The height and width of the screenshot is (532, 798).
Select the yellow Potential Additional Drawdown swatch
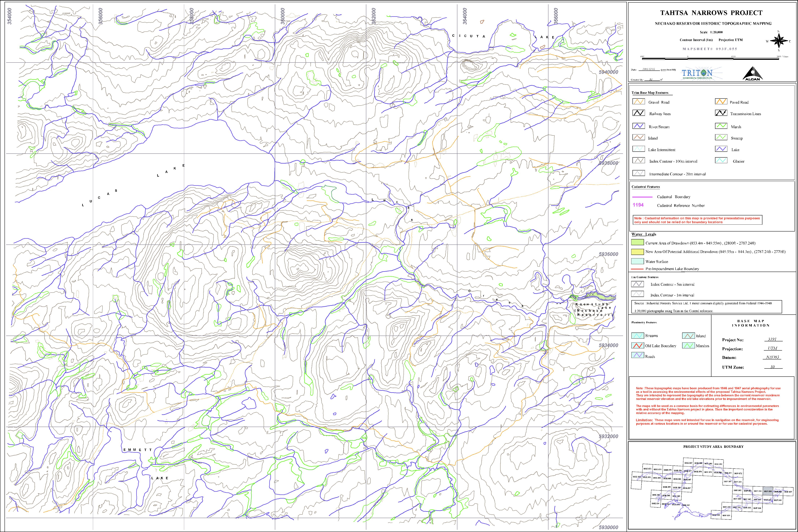[637, 252]
